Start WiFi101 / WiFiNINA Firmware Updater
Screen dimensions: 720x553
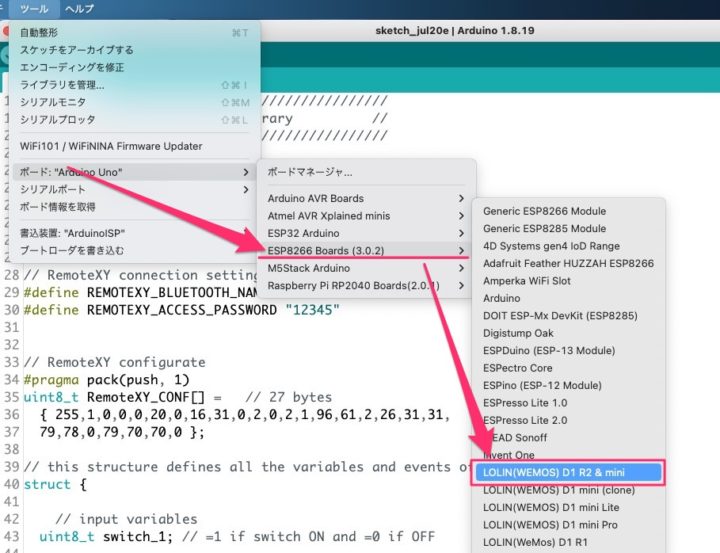click(x=110, y=146)
